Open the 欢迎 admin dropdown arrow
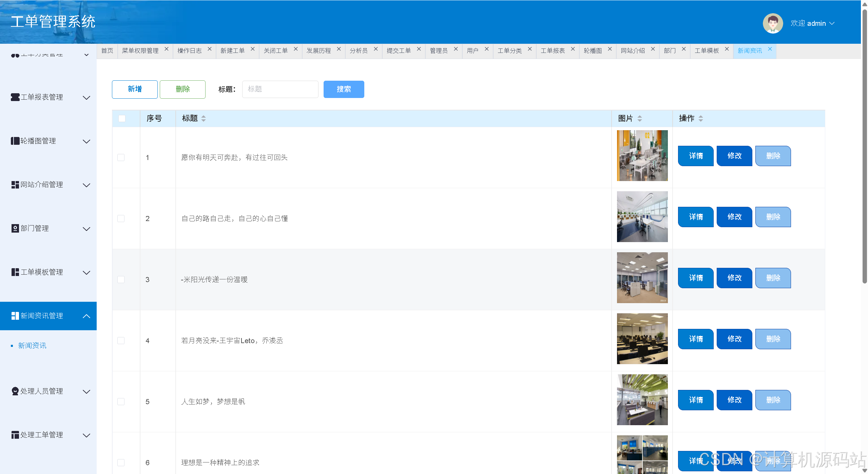This screenshot has width=868, height=474. (x=832, y=23)
